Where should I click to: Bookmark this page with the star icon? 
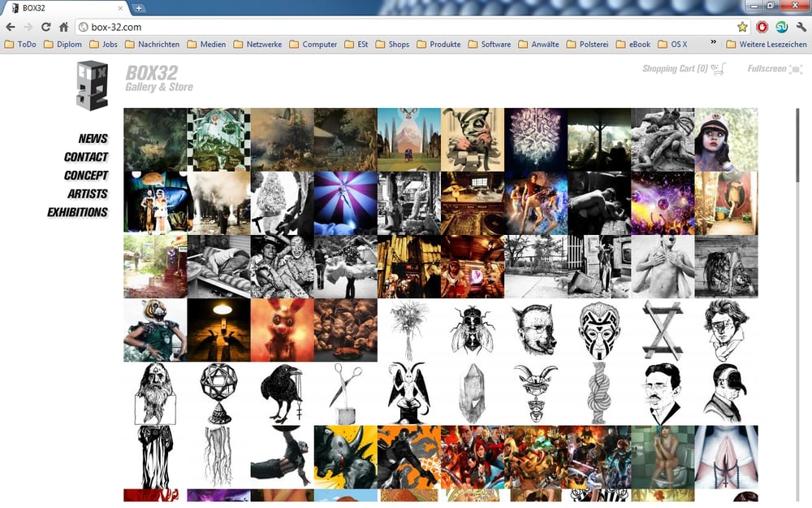(742, 27)
